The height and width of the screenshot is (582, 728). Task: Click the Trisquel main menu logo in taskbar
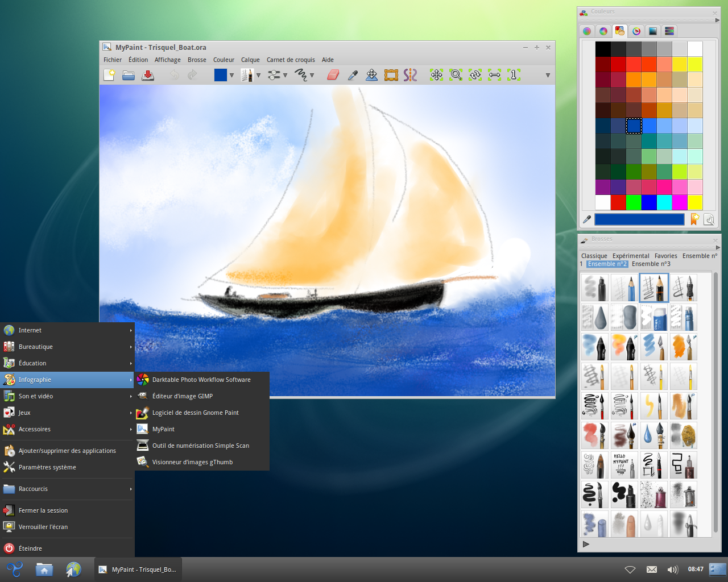(x=14, y=569)
